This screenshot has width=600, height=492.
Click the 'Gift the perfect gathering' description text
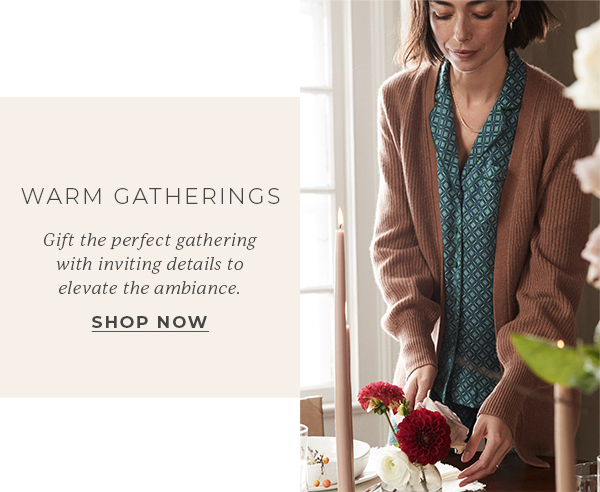(x=150, y=264)
